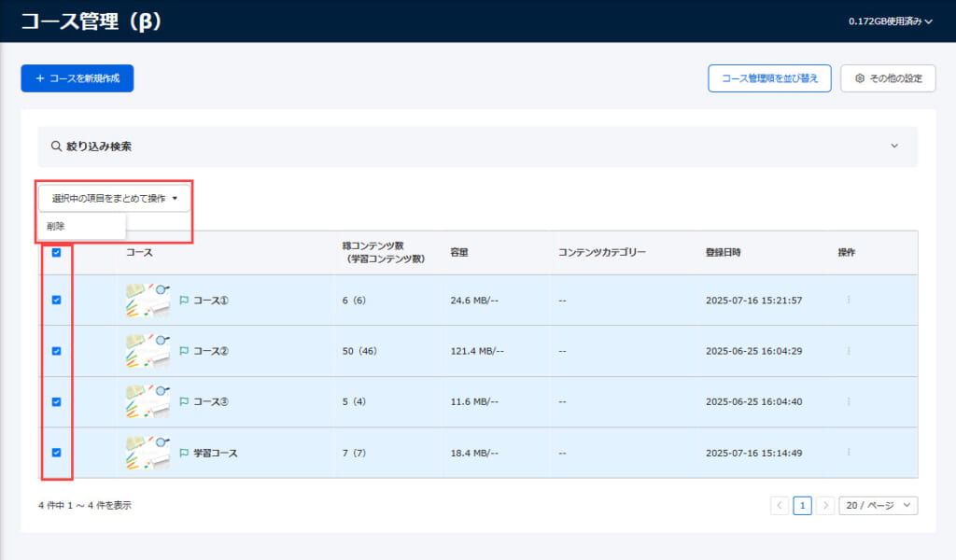Uncheck the checkbox for コース①
The height and width of the screenshot is (560, 956).
[57, 300]
